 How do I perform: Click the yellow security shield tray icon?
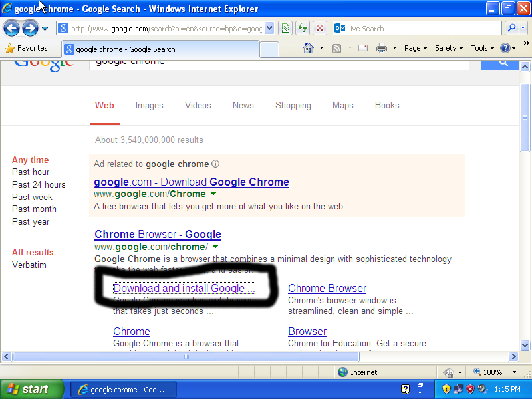(x=446, y=389)
